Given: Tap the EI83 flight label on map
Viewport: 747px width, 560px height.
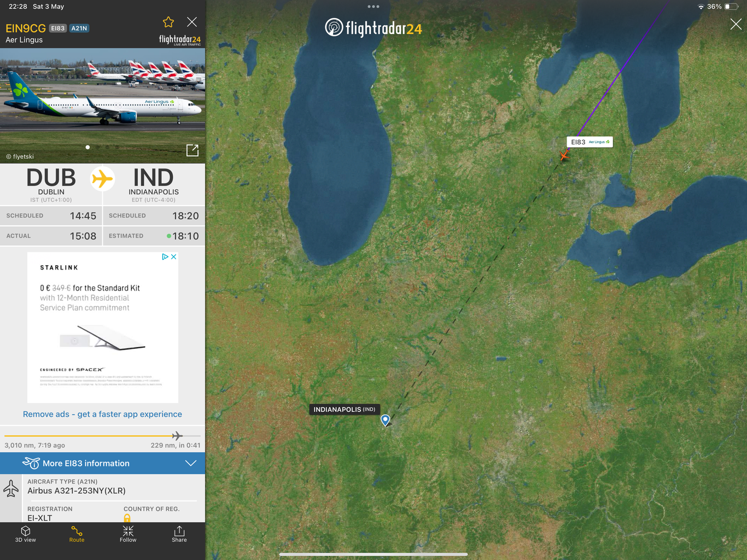Looking at the screenshot, I should pos(590,142).
